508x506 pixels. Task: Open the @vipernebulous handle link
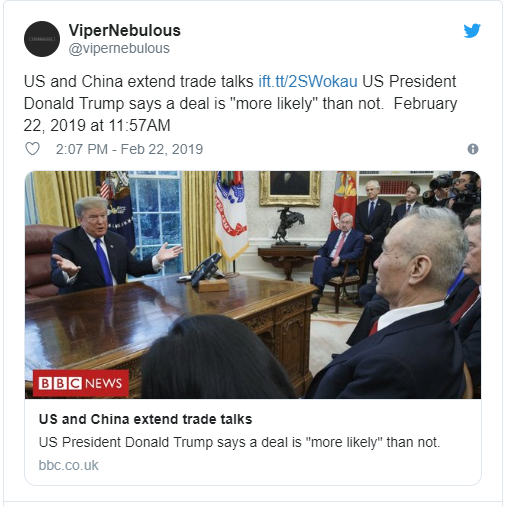click(119, 48)
